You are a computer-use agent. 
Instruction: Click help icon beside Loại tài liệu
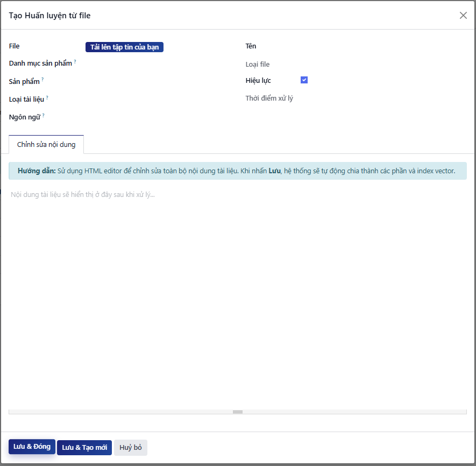pyautogui.click(x=47, y=97)
